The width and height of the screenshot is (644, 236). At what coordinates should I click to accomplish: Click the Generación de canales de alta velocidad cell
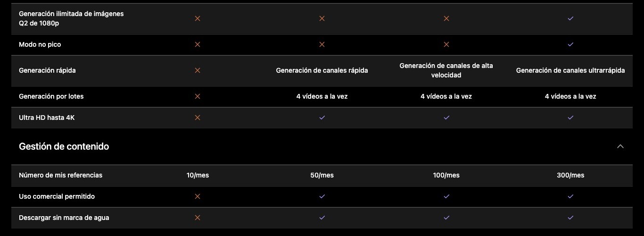(x=446, y=70)
